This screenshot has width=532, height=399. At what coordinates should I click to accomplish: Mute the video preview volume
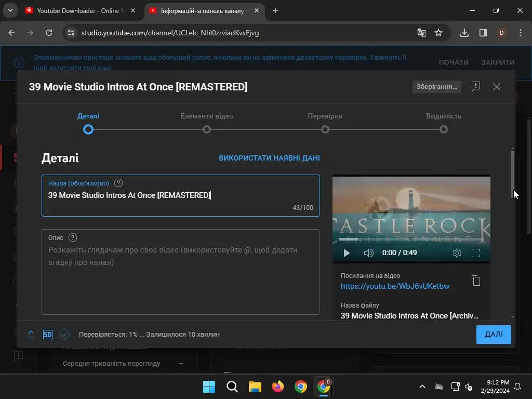368,253
